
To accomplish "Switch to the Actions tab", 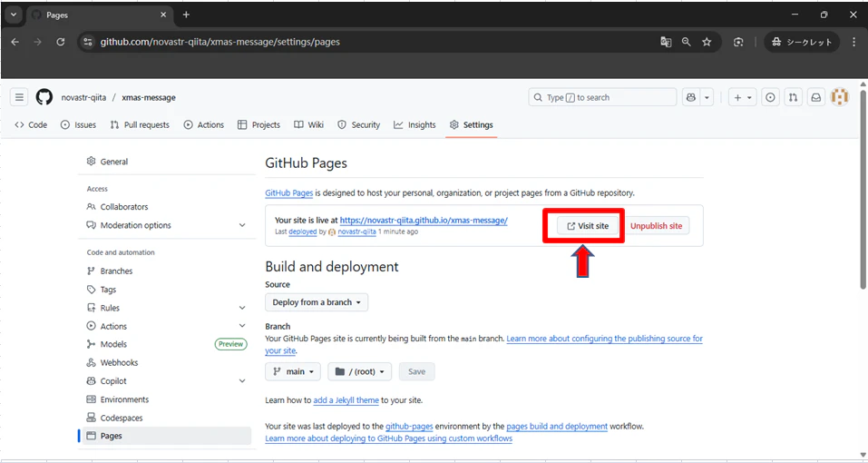I will coord(204,125).
